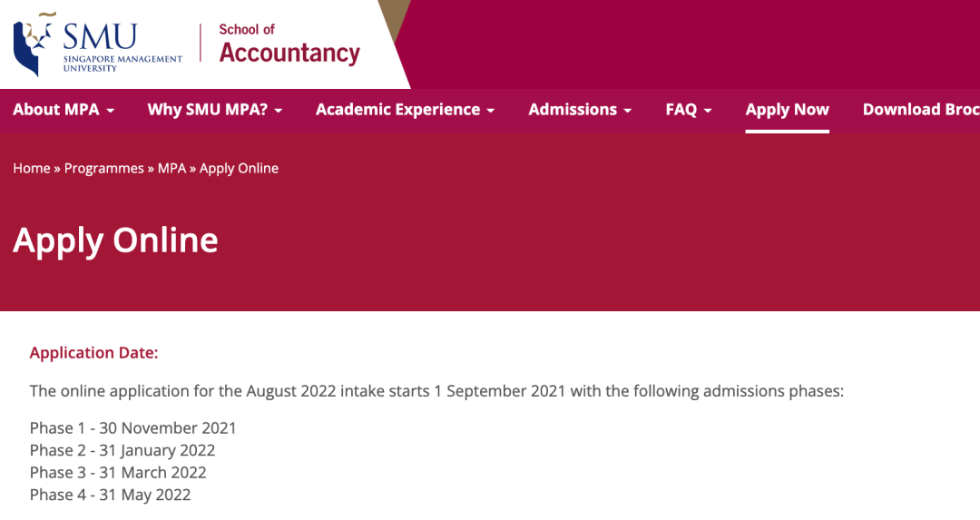
Task: Open MPA in the breadcrumb
Action: pyautogui.click(x=171, y=168)
